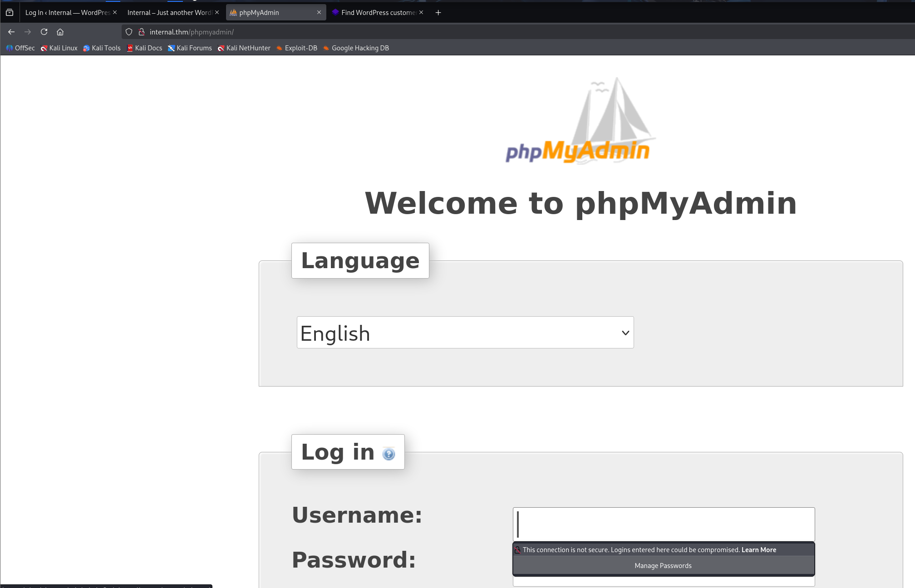
Task: Click the browser back arrow
Action: tap(11, 32)
